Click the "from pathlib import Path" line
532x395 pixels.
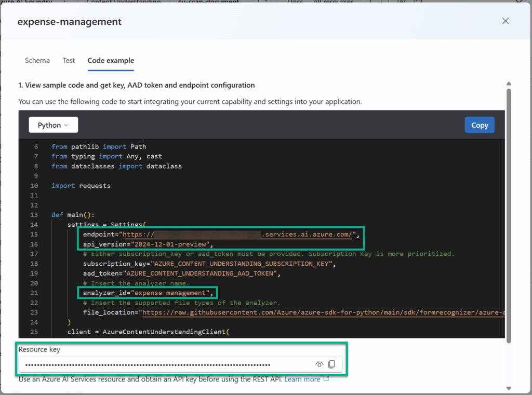pyautogui.click(x=99, y=147)
